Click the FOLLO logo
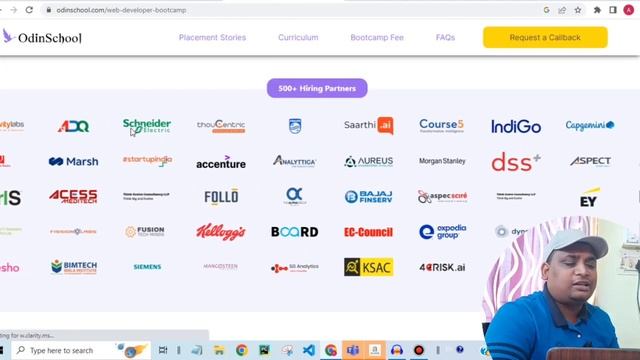 (x=221, y=196)
